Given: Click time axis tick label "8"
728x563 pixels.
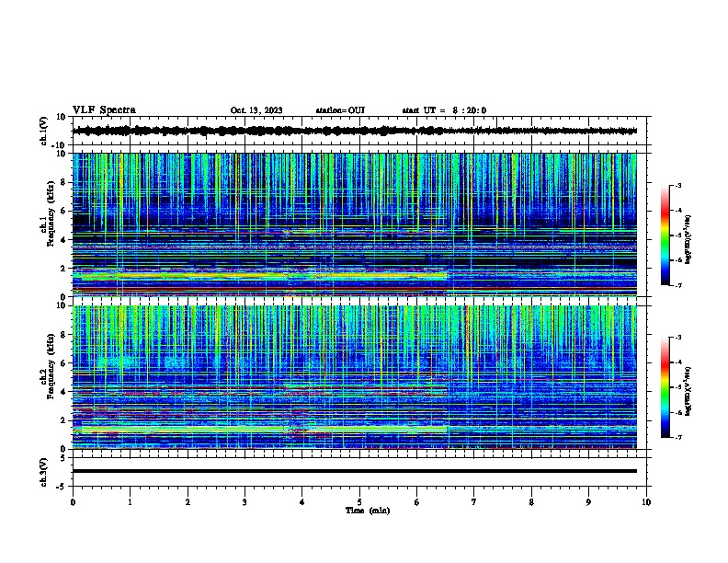Looking at the screenshot, I should point(531,502).
